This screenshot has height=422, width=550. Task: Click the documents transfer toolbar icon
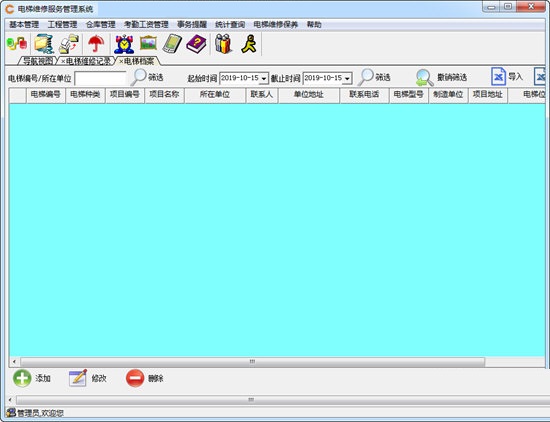click(69, 44)
